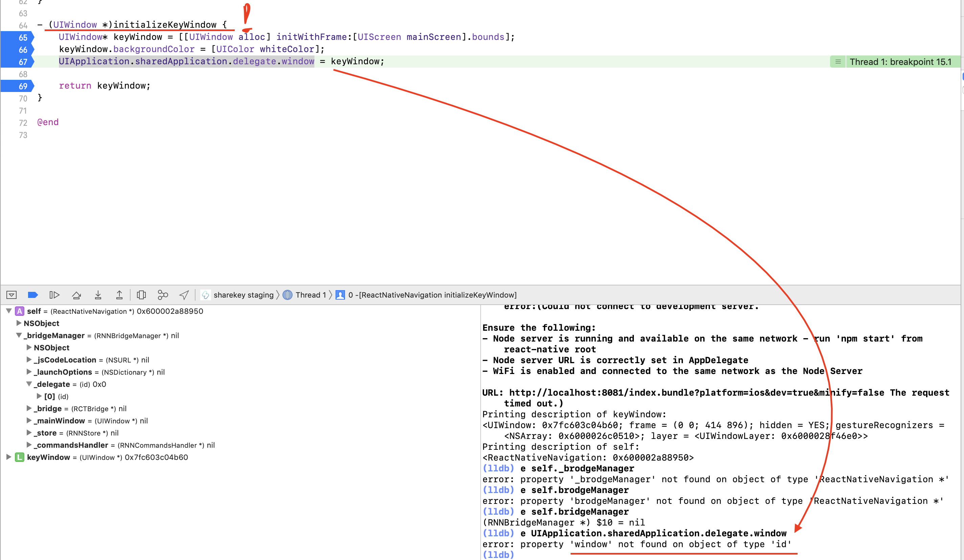Click the Step Over button
Image resolution: width=964 pixels, height=560 pixels.
[76, 295]
